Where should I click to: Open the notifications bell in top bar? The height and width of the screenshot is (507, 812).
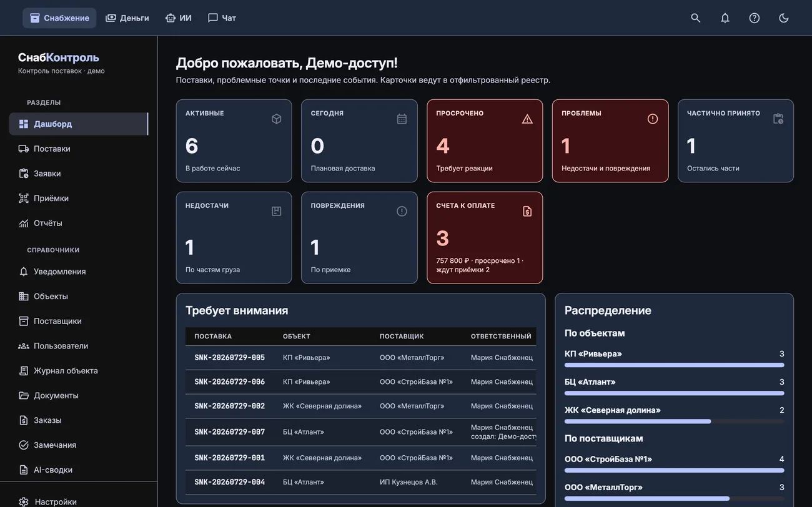(725, 18)
